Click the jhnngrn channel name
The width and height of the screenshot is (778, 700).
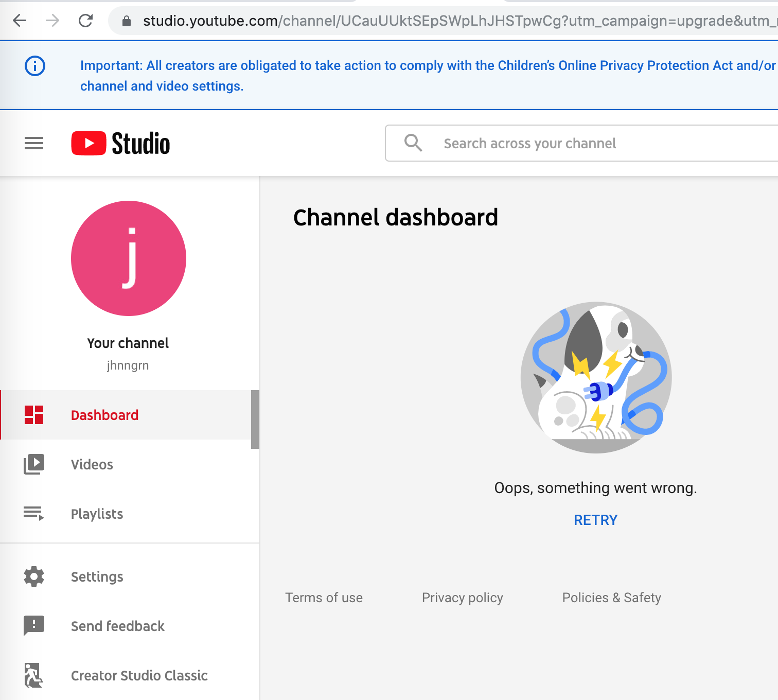[128, 365]
